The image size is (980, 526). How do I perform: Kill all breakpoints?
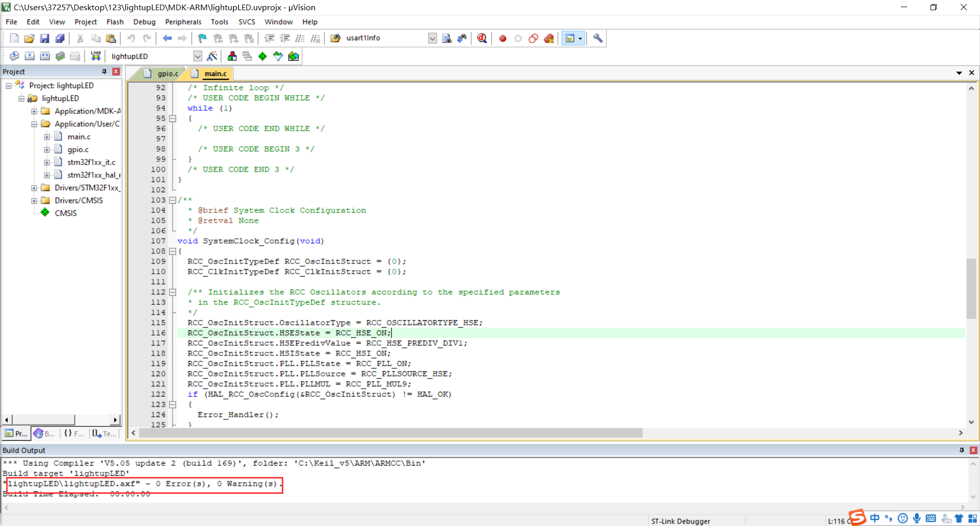click(549, 38)
